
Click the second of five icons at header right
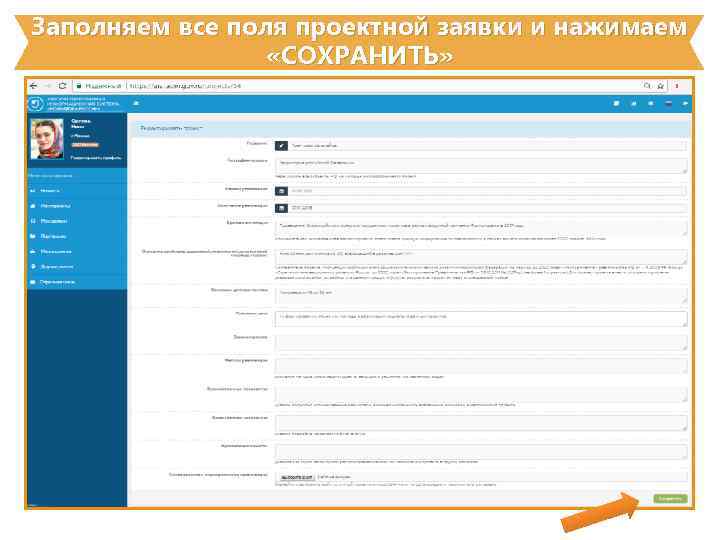[634, 104]
